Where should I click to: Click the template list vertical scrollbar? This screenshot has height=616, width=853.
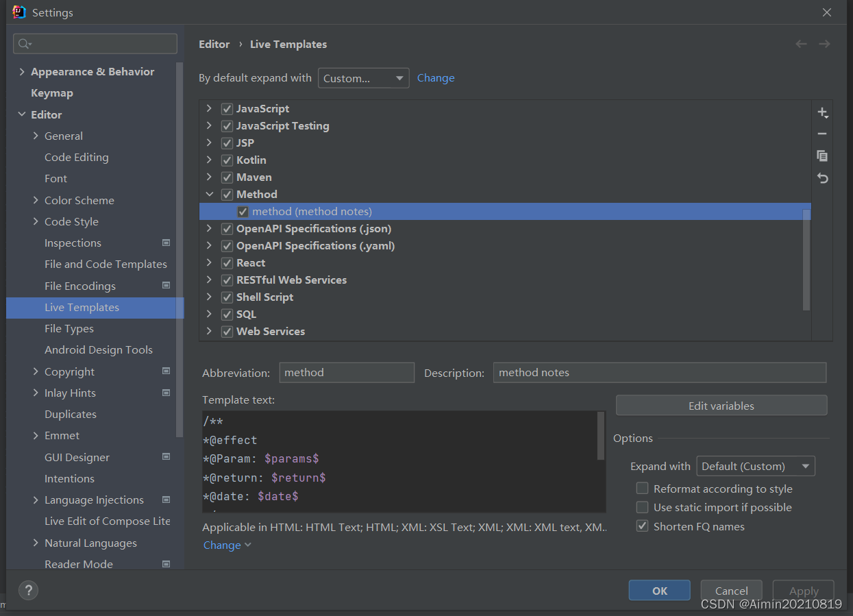coord(806,260)
